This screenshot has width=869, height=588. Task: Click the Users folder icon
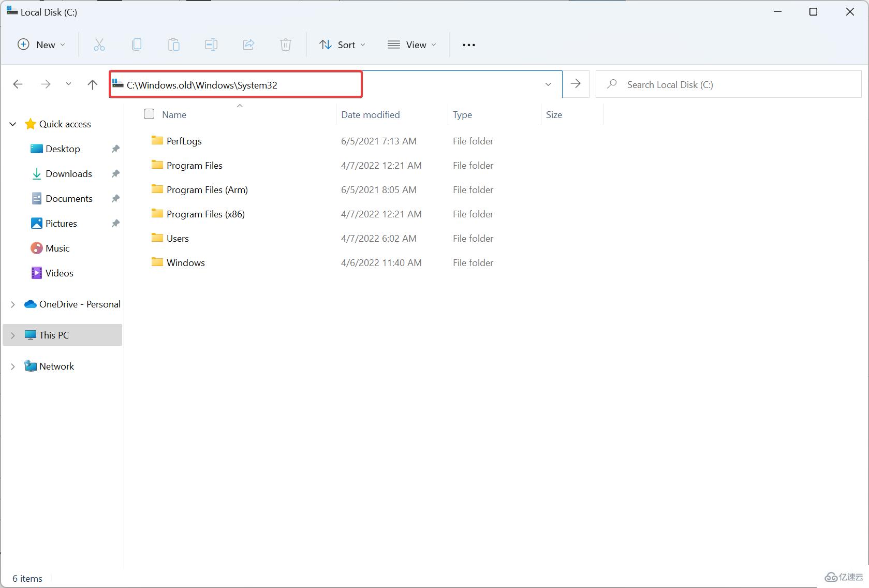coord(157,238)
